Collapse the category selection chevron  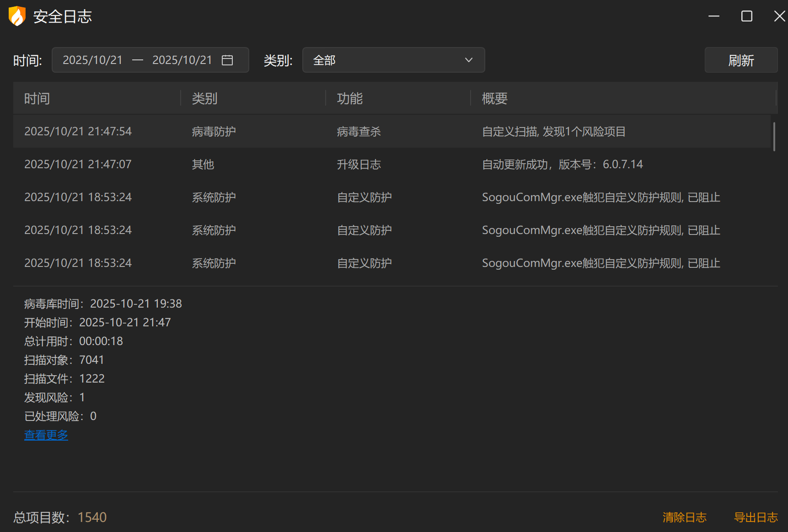pyautogui.click(x=468, y=60)
